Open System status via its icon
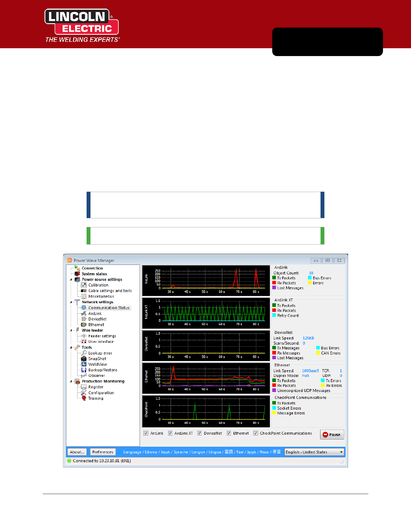411x532 pixels. click(77, 274)
